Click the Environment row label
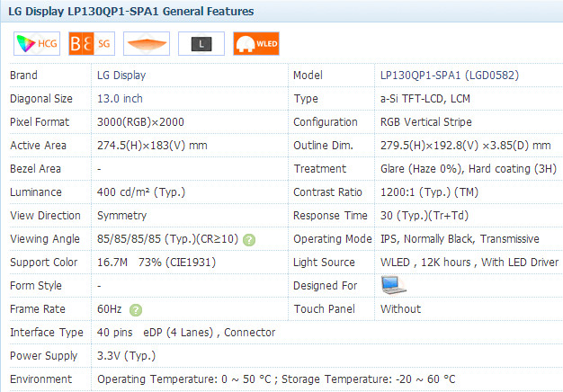Viewport: 563px width, 392px height. pyautogui.click(x=41, y=379)
